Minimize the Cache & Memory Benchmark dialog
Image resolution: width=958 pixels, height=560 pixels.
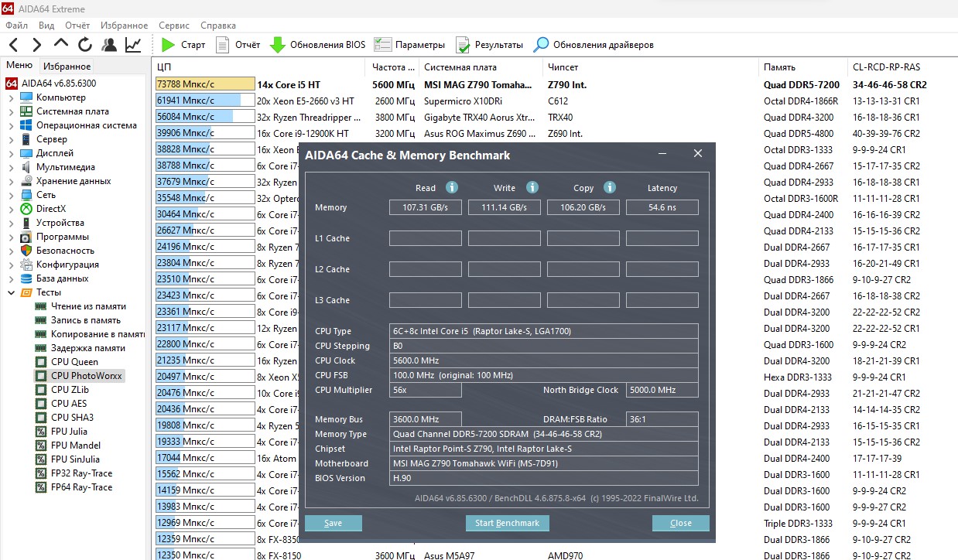click(x=663, y=154)
